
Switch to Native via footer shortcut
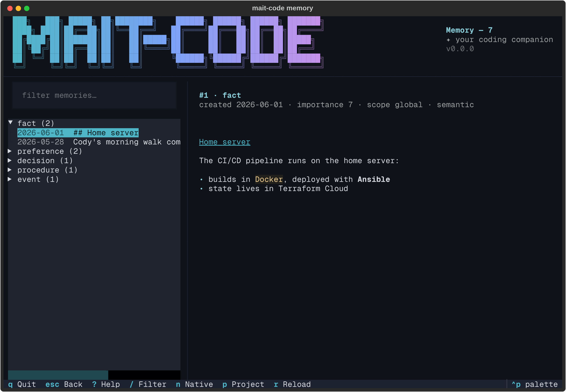click(194, 384)
